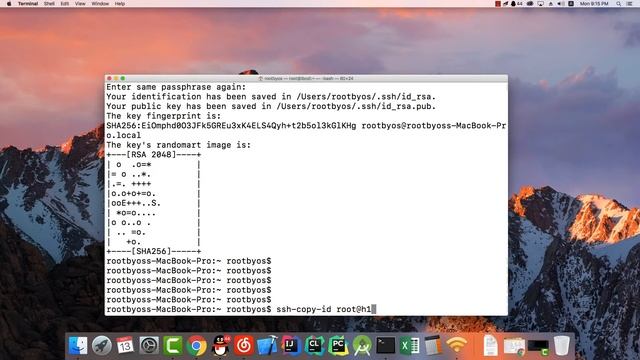The width and height of the screenshot is (640, 360).
Task: Open the Apple menu
Action: click(x=9, y=4)
